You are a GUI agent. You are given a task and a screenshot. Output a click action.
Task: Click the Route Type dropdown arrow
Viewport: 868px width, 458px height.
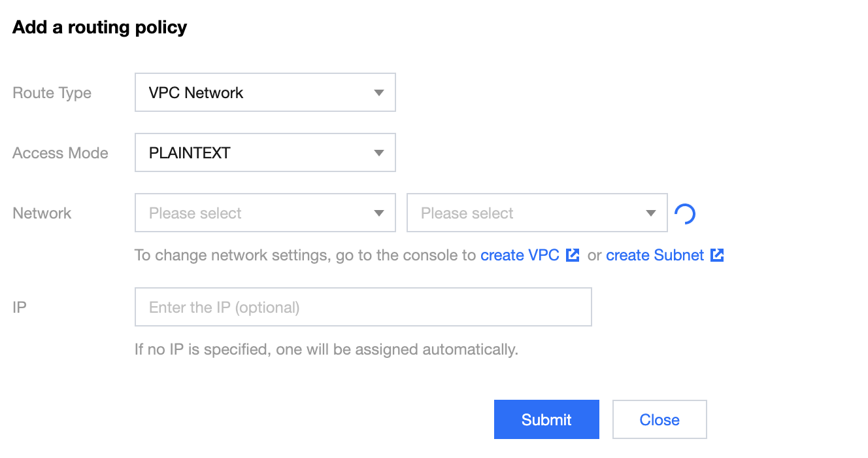click(x=378, y=93)
